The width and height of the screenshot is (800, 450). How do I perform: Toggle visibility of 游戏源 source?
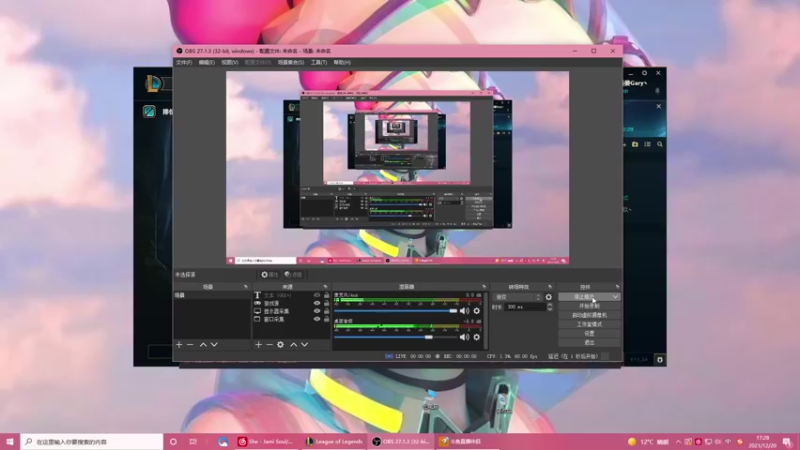317,303
